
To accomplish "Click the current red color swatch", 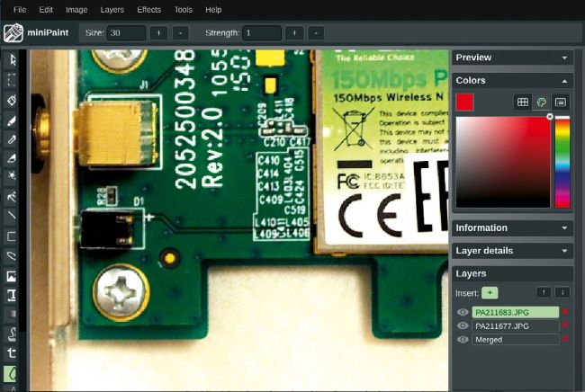I will pyautogui.click(x=464, y=102).
